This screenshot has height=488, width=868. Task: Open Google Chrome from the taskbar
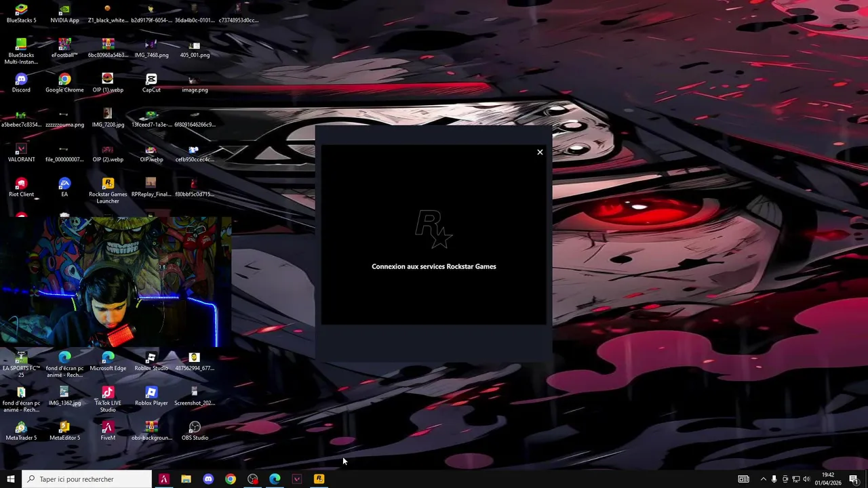point(231,479)
